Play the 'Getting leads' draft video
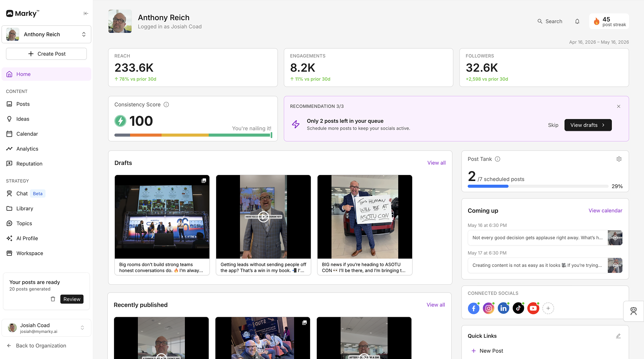This screenshot has height=359, width=644. [x=263, y=217]
